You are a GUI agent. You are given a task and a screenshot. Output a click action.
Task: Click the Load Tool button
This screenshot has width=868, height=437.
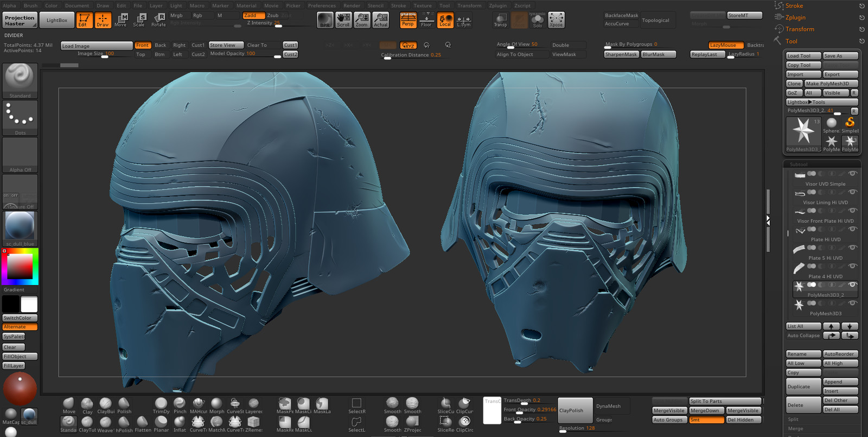point(803,56)
